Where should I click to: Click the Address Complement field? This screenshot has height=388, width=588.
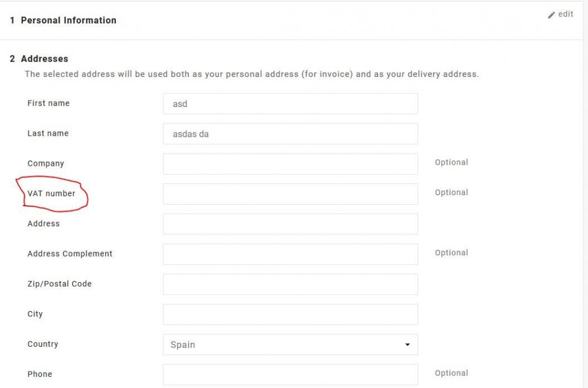290,254
